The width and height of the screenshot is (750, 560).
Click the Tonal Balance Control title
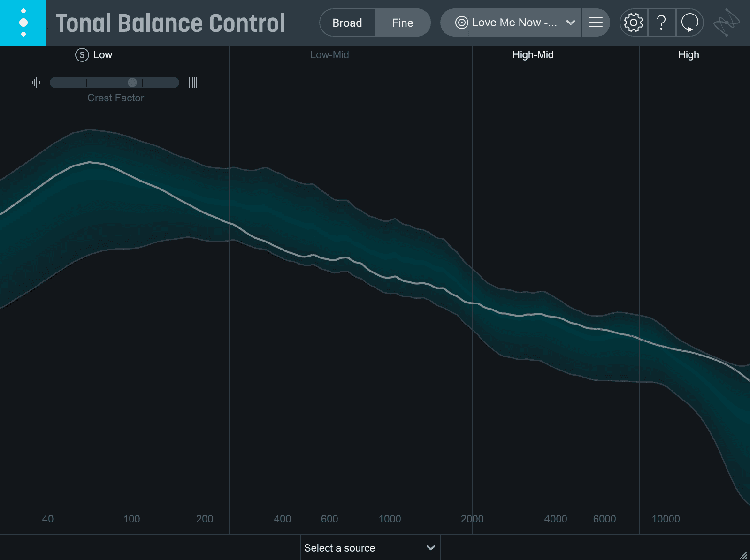pos(170,23)
